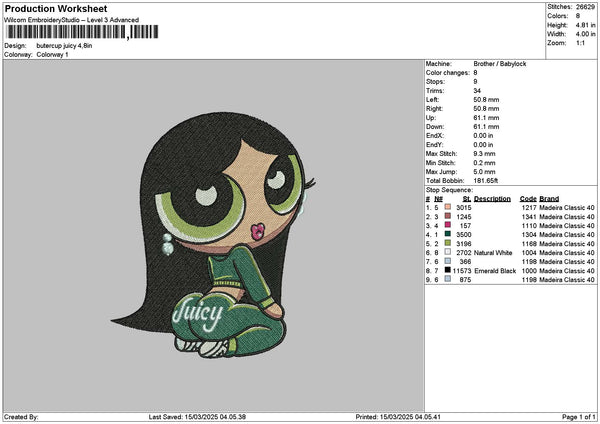Select stitch count 3015 in row 1

[x=463, y=207]
